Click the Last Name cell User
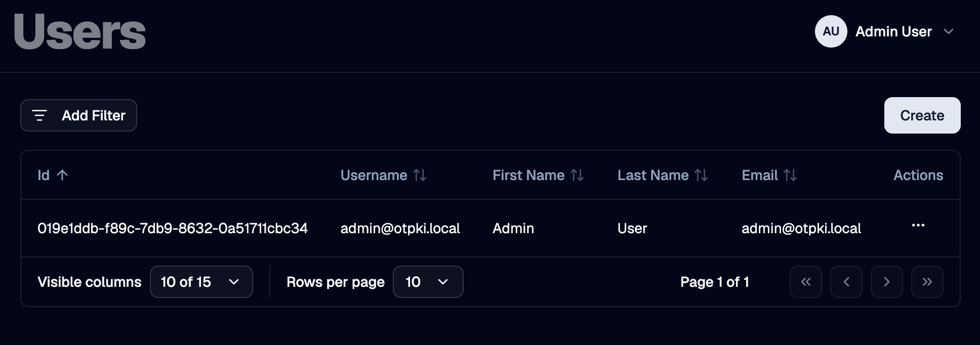Viewport: 980px width, 345px height. 632,228
